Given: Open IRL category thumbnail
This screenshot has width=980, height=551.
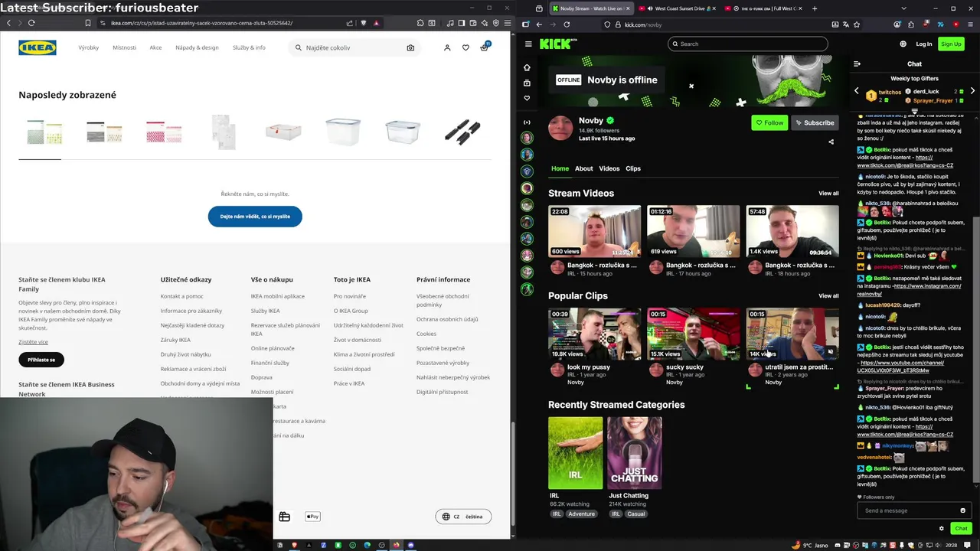Looking at the screenshot, I should [x=575, y=453].
